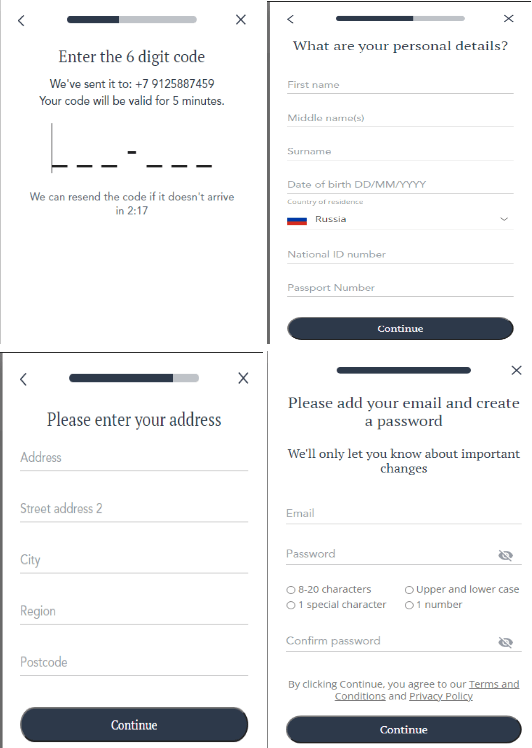
Task: Click the address screen progress bar
Action: [x=134, y=378]
